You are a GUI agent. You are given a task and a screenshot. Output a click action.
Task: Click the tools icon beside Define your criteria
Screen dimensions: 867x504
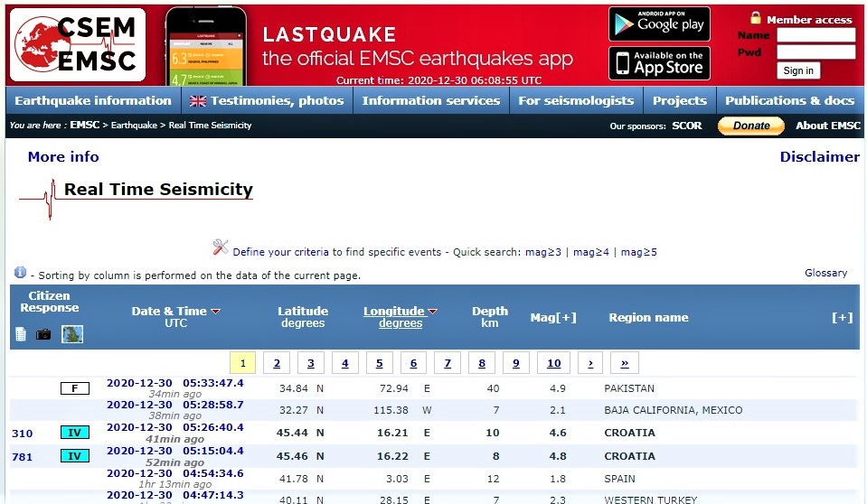(221, 247)
